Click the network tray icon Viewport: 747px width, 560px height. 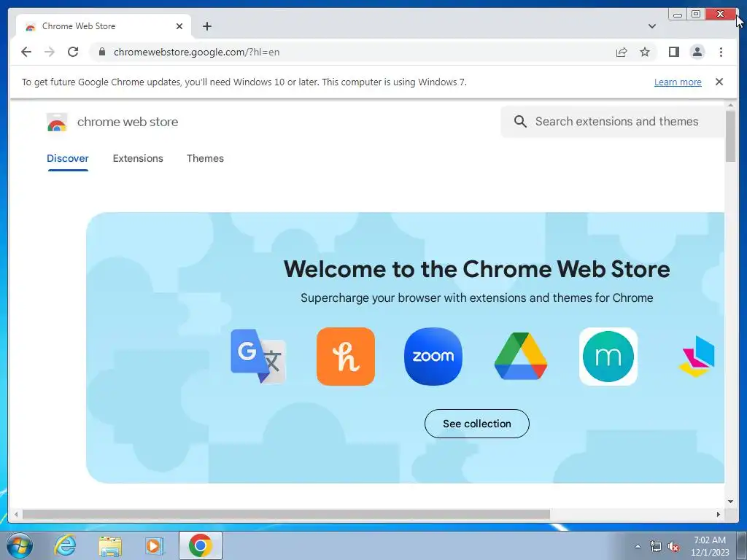pyautogui.click(x=656, y=546)
